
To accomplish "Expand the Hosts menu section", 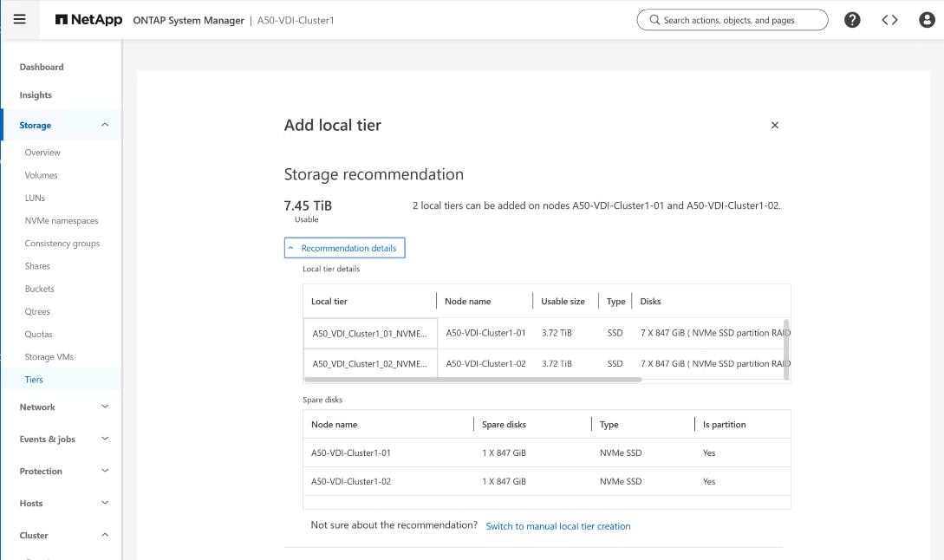I will tap(105, 502).
